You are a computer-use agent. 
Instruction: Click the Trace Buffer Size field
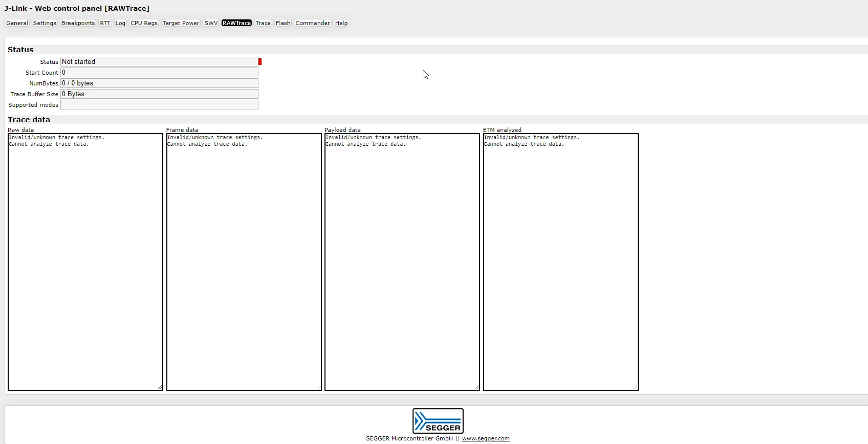pos(159,94)
